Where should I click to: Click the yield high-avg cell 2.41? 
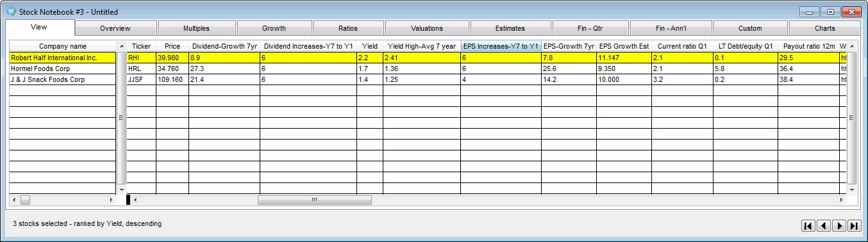click(x=422, y=58)
